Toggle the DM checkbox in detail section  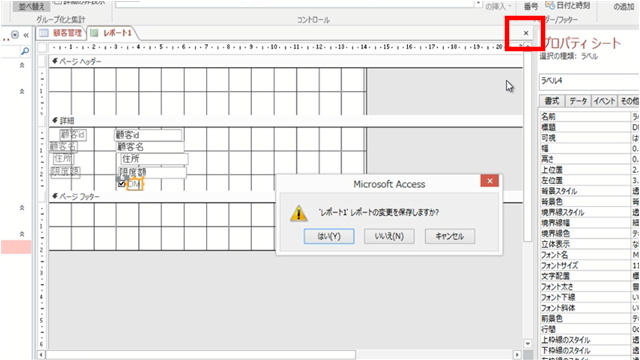[x=121, y=184]
